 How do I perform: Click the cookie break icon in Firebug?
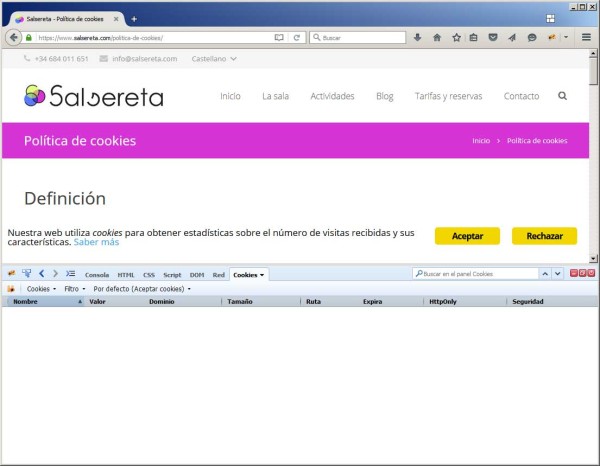click(11, 288)
